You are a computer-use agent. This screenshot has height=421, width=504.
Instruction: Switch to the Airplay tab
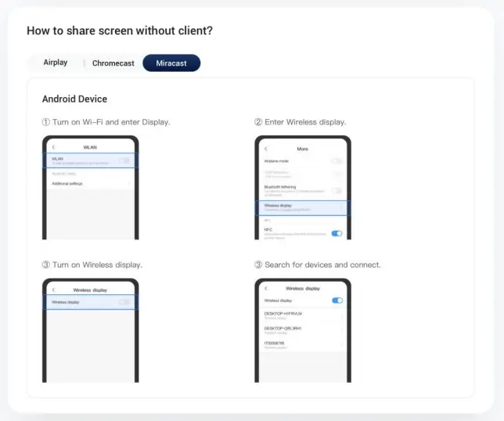(56, 63)
